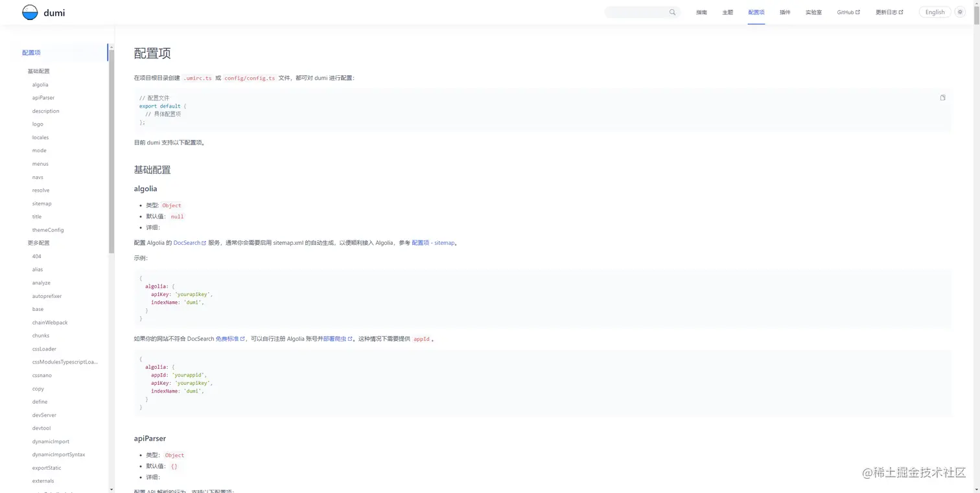Open logo sidebar entry

coord(38,124)
